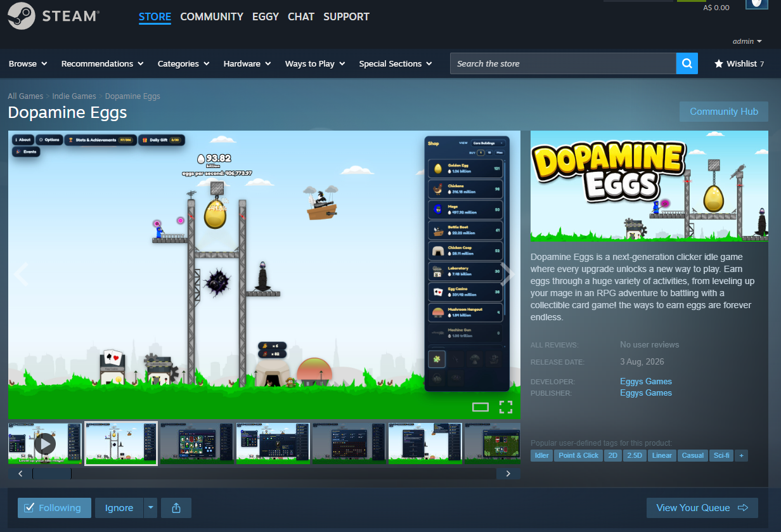This screenshot has height=532, width=781.
Task: Show previous screenshot with left arrow
Action: tap(21, 275)
